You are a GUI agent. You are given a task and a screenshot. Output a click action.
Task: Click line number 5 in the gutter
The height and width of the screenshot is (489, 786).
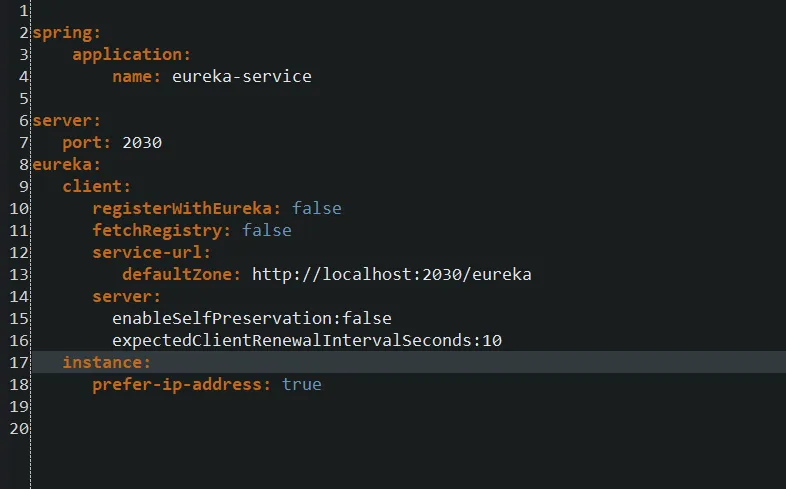click(23, 99)
